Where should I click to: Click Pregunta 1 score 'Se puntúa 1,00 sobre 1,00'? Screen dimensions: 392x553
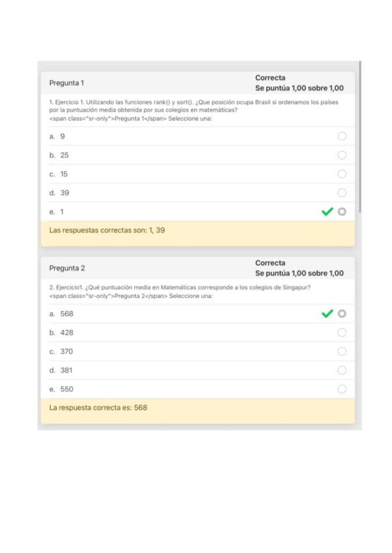click(299, 88)
